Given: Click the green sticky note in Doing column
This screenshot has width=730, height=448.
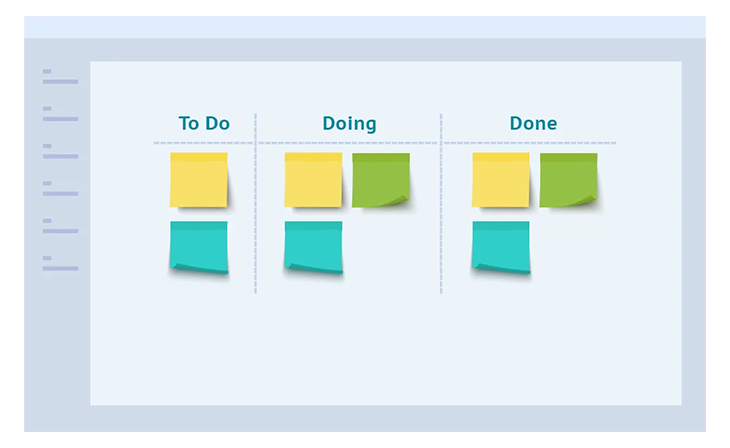Looking at the screenshot, I should pyautogui.click(x=381, y=180).
